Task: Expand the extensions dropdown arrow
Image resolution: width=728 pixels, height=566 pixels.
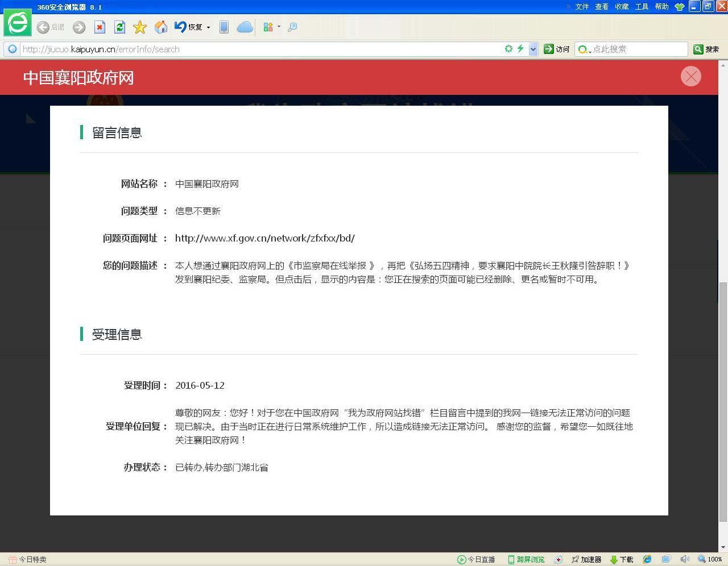Action: tap(279, 27)
